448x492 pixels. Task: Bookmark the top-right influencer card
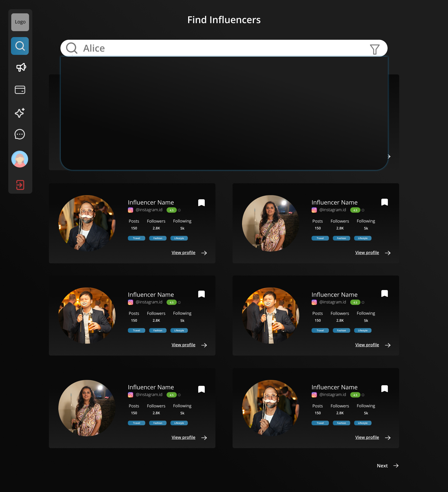[x=385, y=202]
